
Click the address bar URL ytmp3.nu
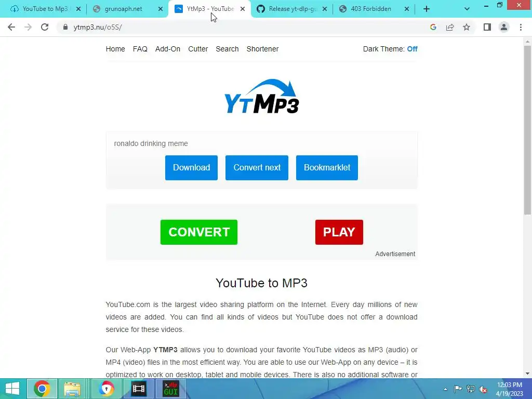98,27
